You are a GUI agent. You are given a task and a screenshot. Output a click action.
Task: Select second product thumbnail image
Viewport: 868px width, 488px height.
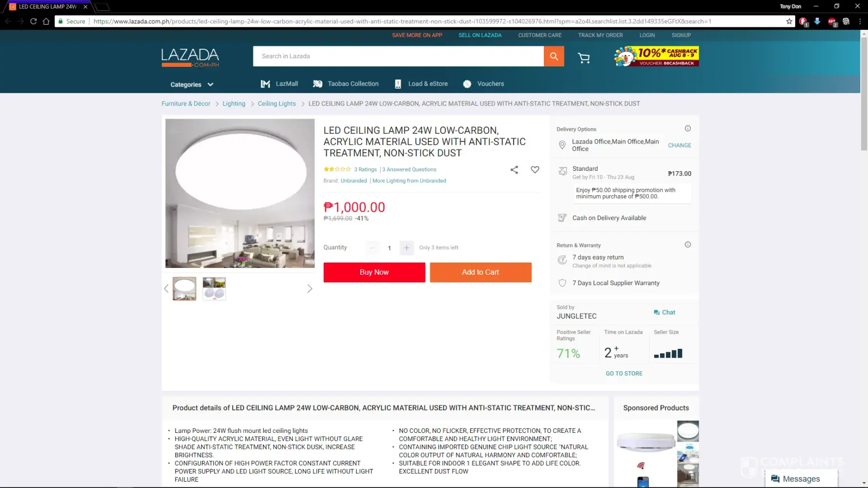pyautogui.click(x=214, y=288)
